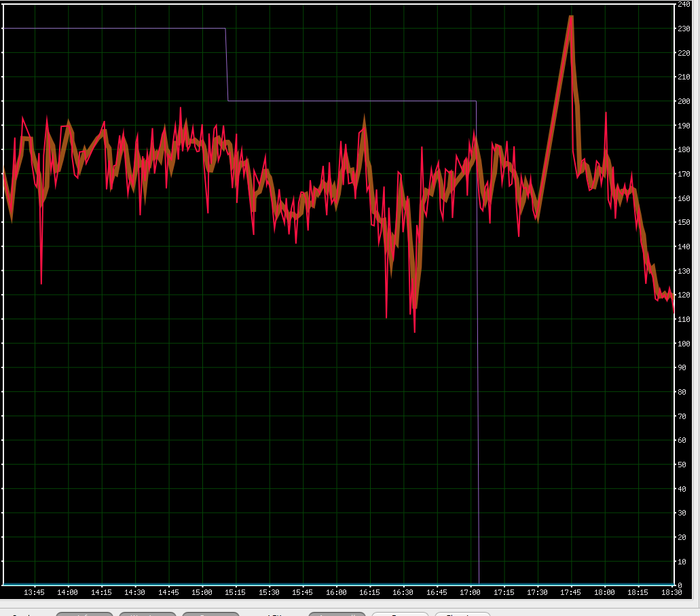Click the purple flat segment at the 230 level
The width and height of the screenshot is (700, 616).
tap(115, 29)
